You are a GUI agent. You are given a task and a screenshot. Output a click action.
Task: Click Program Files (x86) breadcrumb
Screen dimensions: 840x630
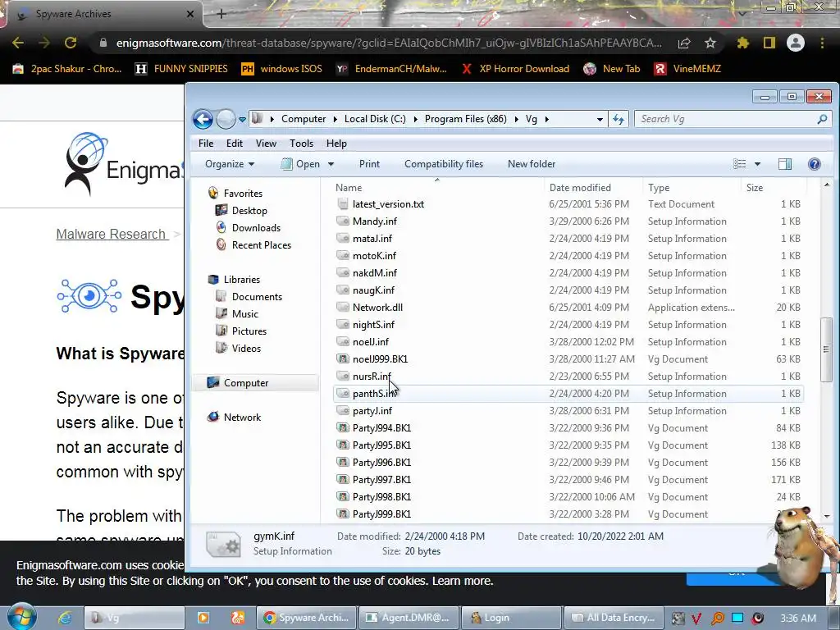466,119
